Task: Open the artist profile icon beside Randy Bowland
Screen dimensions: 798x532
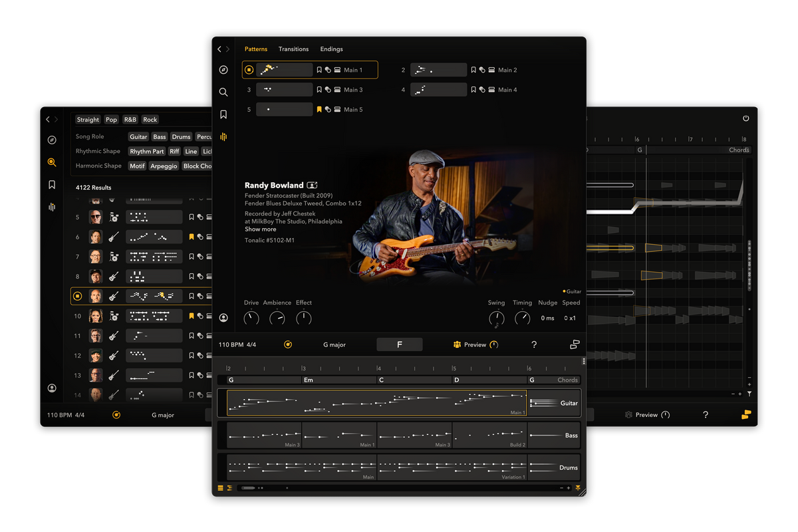Action: pyautogui.click(x=312, y=186)
